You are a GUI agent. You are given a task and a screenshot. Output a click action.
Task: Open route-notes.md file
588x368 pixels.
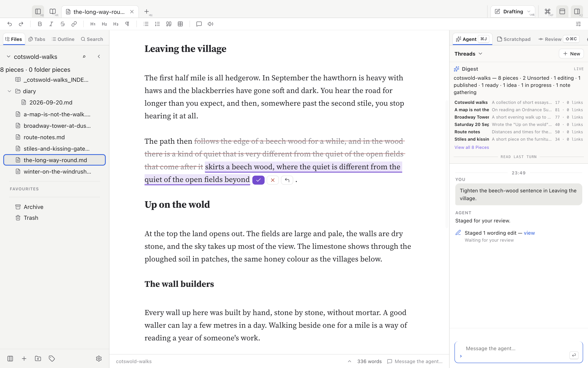55,137
